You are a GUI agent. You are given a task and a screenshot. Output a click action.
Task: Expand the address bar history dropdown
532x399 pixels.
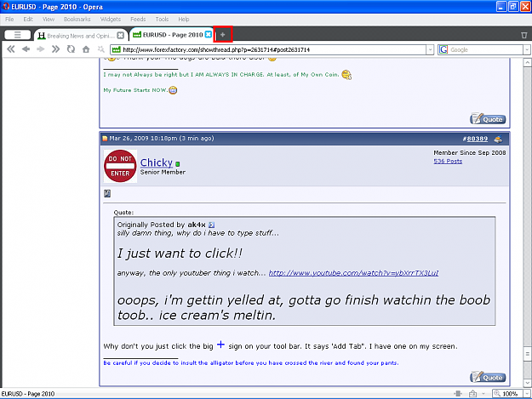(x=430, y=50)
